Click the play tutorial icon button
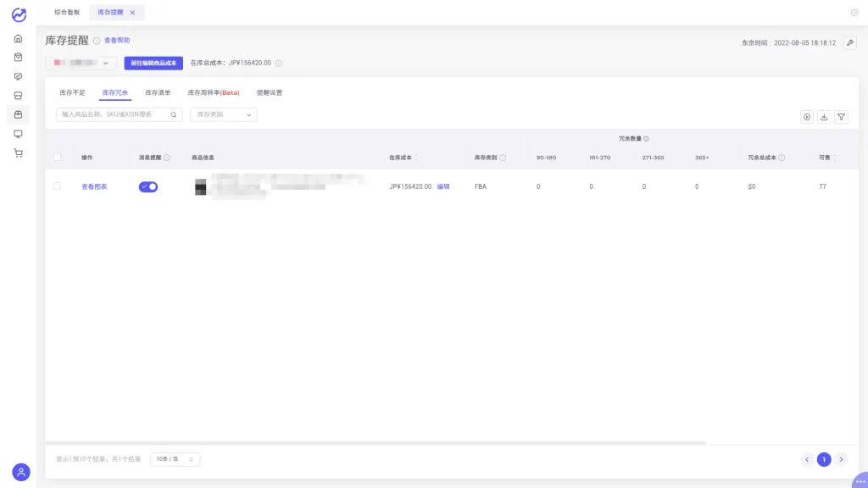This screenshot has width=868, height=488. click(807, 117)
